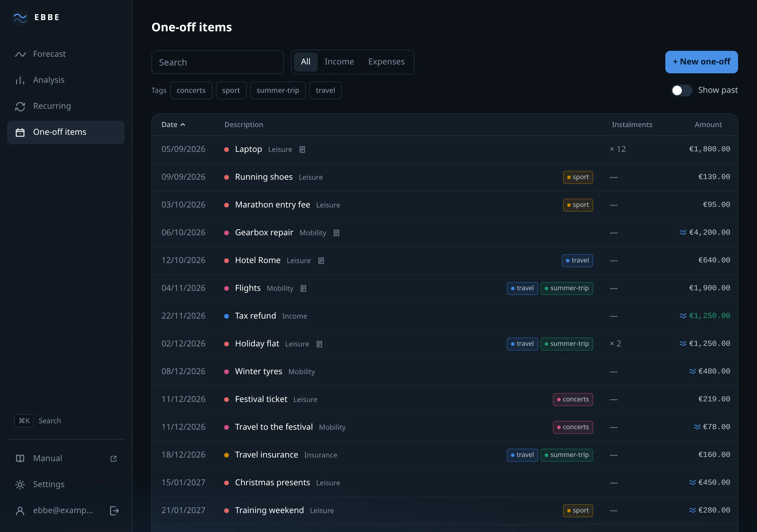Open the Christmas presents row

[x=444, y=483]
